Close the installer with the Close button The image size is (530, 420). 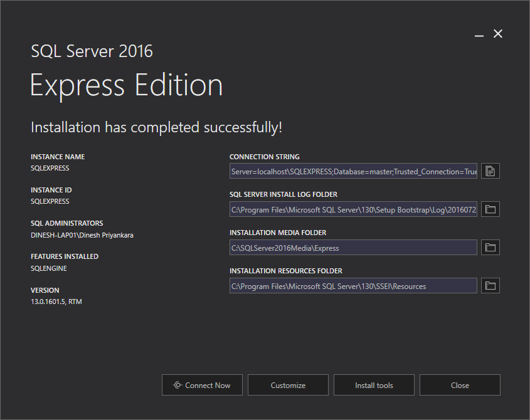coord(460,385)
